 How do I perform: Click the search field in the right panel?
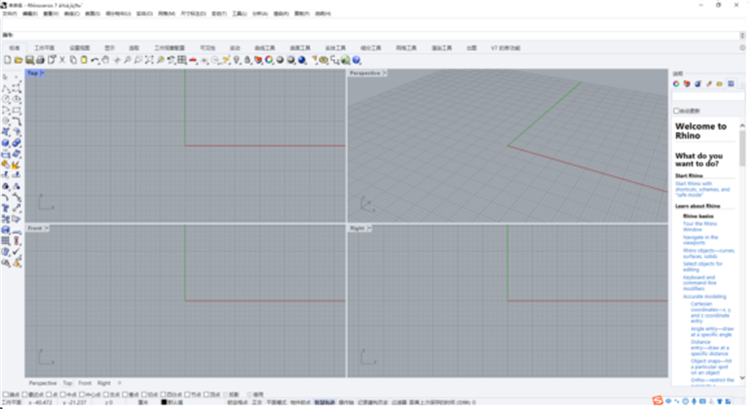(x=708, y=97)
